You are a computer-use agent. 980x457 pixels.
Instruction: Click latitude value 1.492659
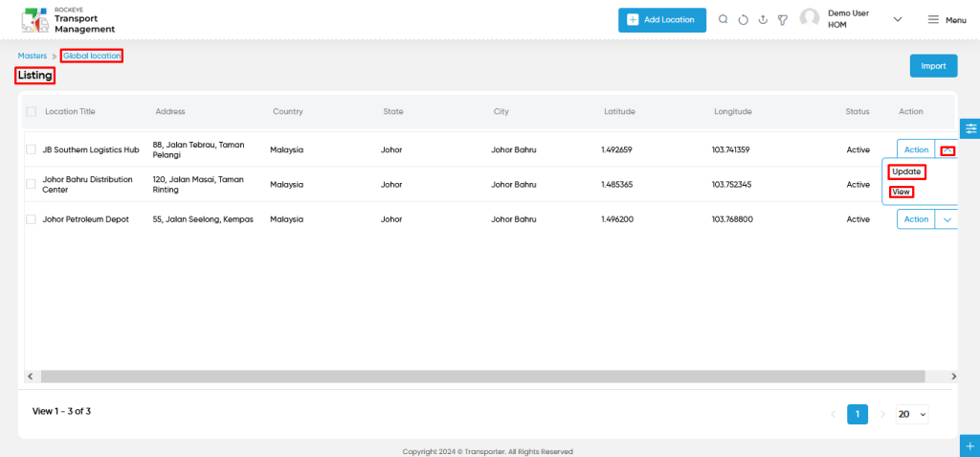(x=616, y=149)
